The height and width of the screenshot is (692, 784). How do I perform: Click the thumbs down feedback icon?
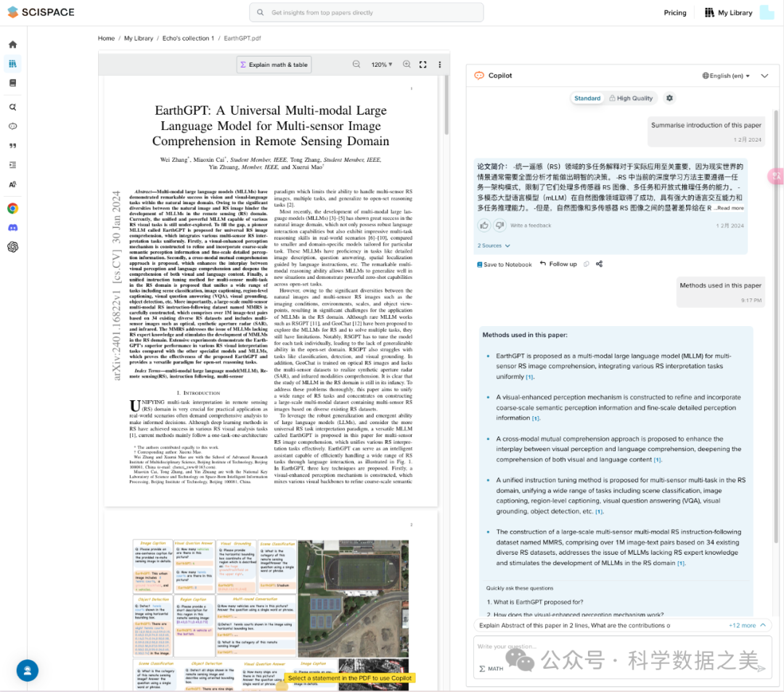(x=499, y=226)
